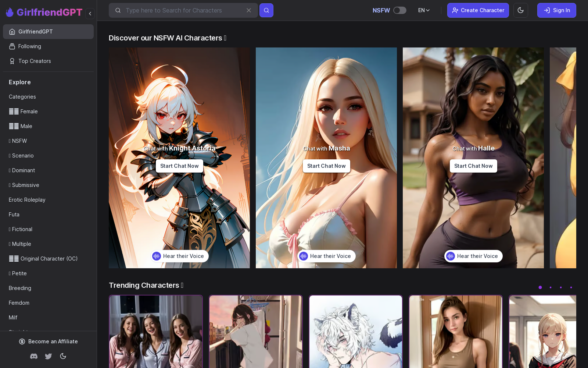Click Become an Affiliate
This screenshot has width=588, height=368.
(49, 342)
